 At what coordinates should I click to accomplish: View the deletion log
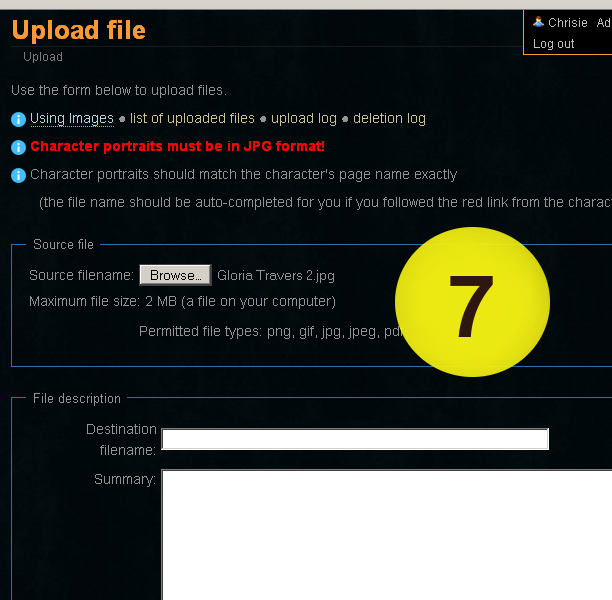[x=389, y=118]
